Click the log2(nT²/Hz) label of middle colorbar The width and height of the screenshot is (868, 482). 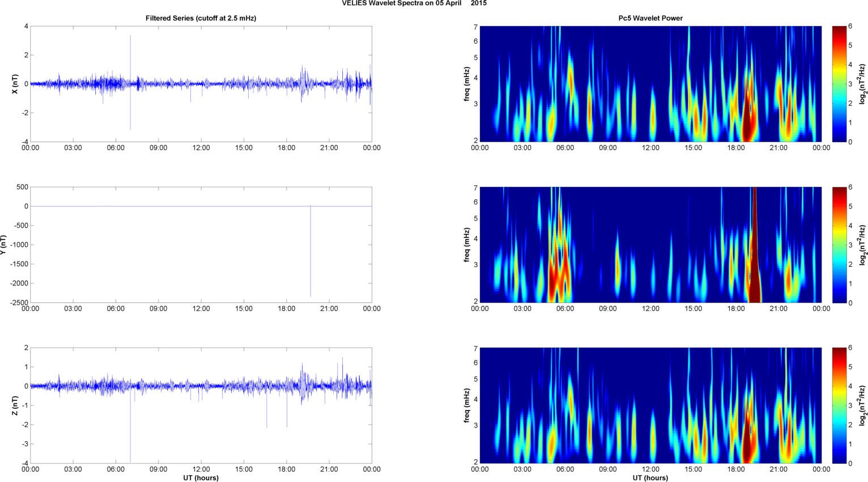[863, 245]
